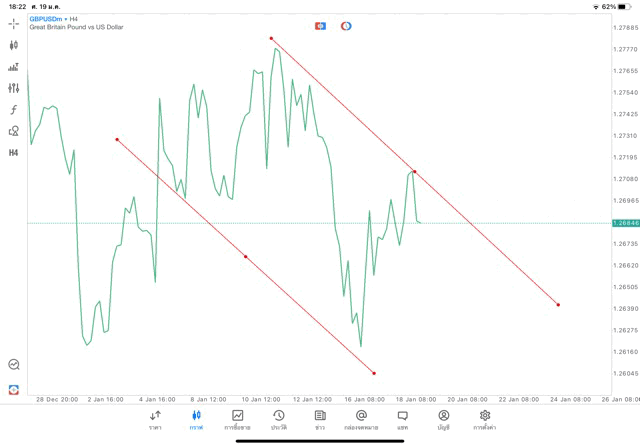Switch to the ราคา quotes tab
Viewport: 640px width, 447px height.
click(155, 420)
